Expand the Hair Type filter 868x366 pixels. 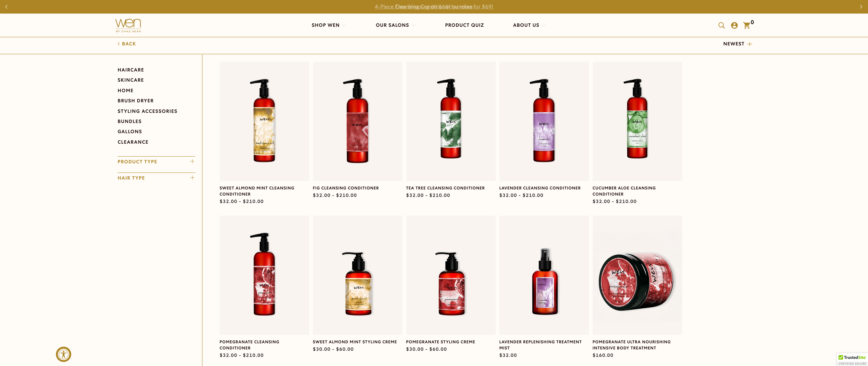point(156,178)
